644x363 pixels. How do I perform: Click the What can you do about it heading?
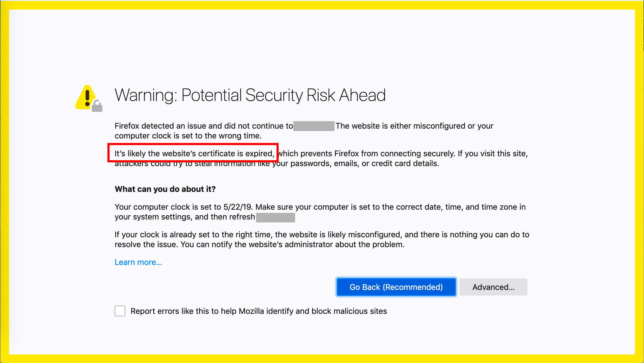coord(165,189)
